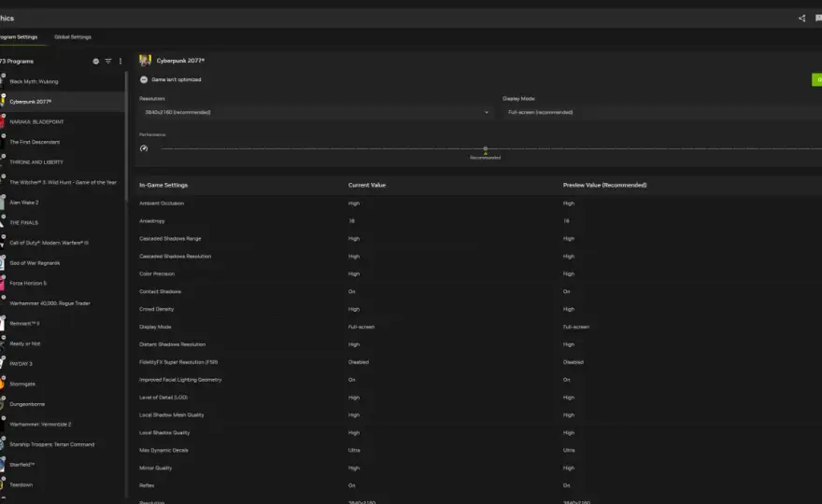Select PAYDAY 3 in program list
Screen dimensions: 822x504
click(x=63, y=364)
